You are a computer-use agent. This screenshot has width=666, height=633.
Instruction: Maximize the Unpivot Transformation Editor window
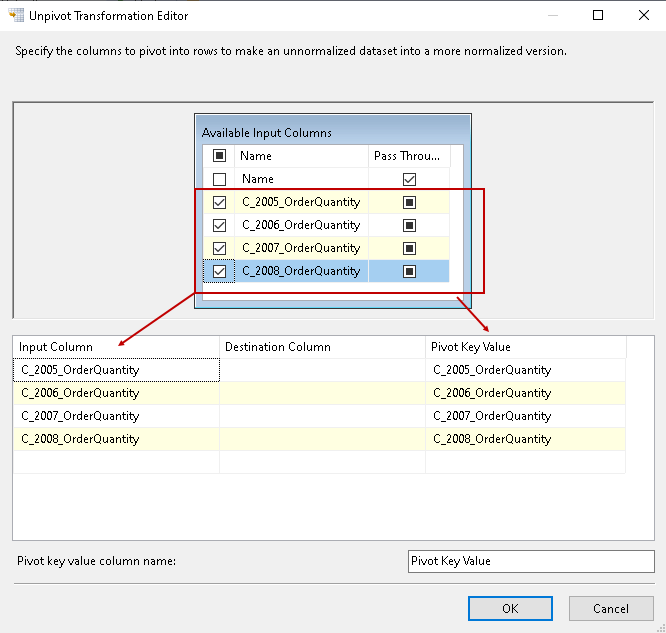(x=598, y=16)
